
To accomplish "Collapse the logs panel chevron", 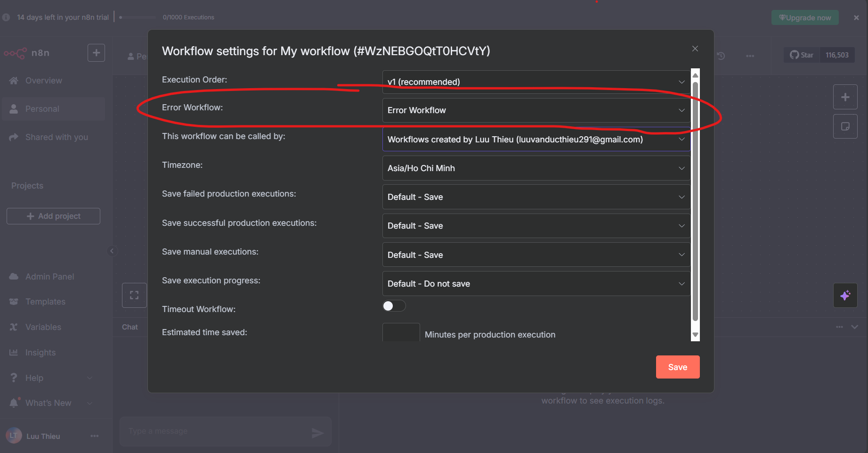I will 855,327.
